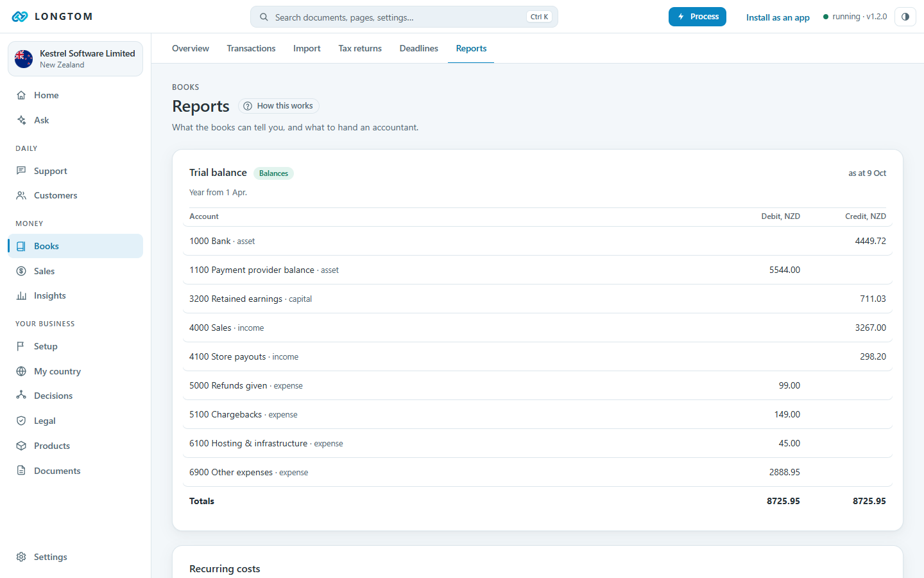Open the Deadlines tab

(x=419, y=48)
